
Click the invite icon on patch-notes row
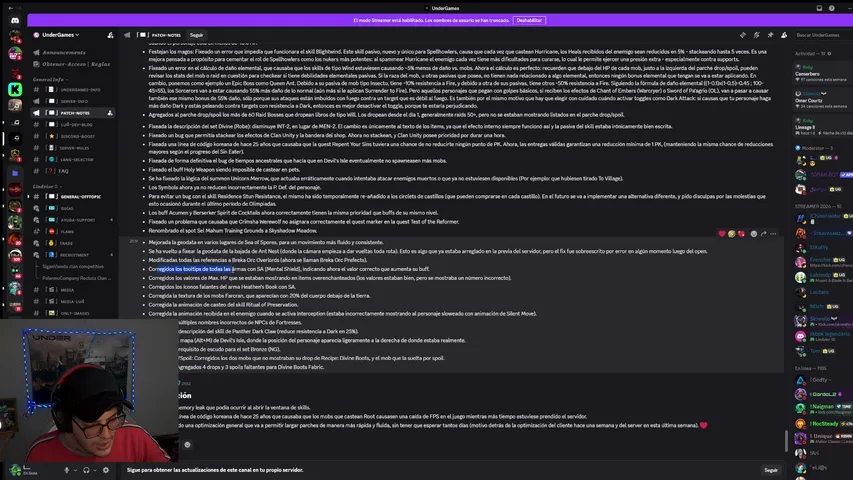110,113
